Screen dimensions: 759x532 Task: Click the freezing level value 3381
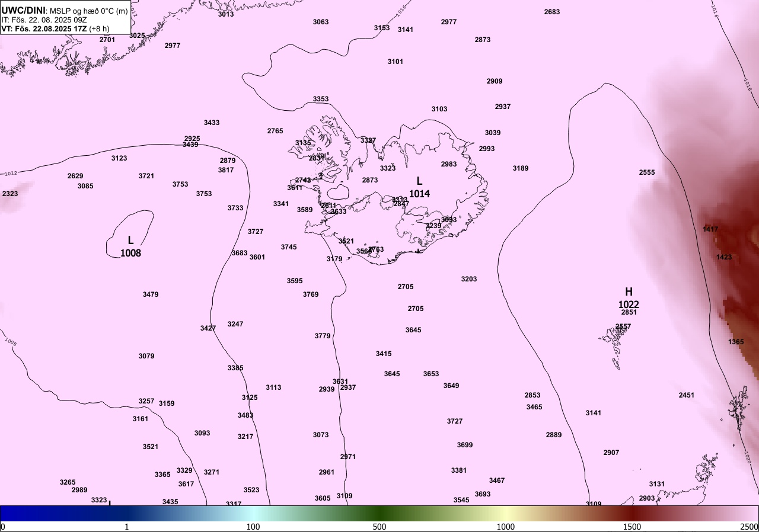tap(459, 470)
